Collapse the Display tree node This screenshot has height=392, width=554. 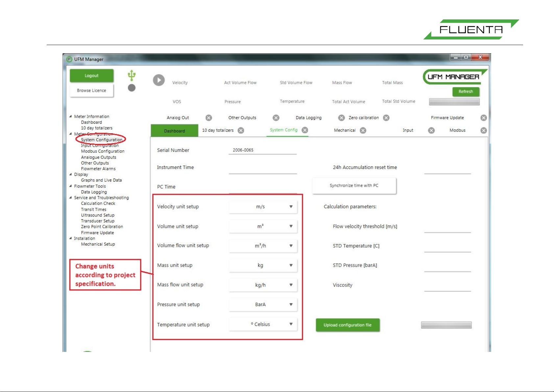pos(71,174)
